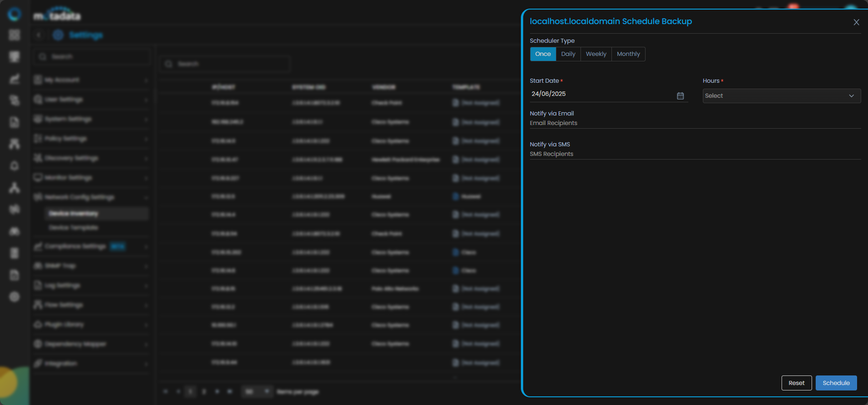Click the Schedule button
Image resolution: width=868 pixels, height=405 pixels.
[836, 383]
